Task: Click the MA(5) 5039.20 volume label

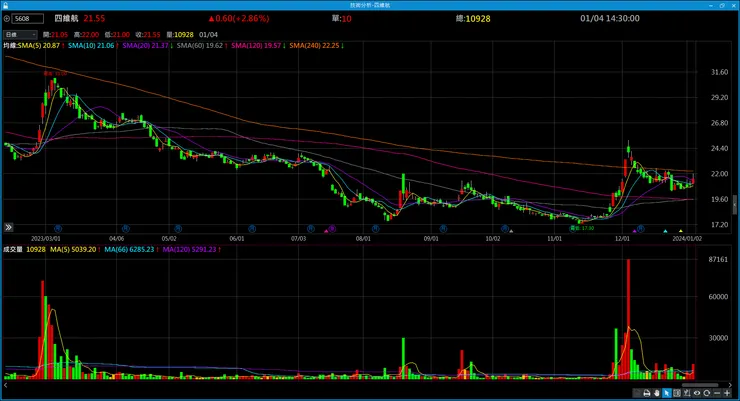Action: point(75,249)
